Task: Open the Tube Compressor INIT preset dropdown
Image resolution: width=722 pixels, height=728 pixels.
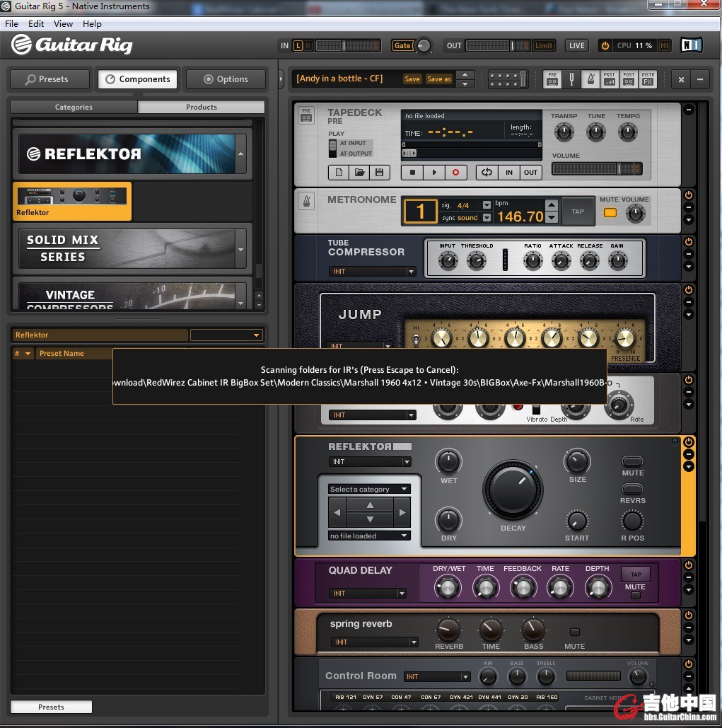Action: pos(373,271)
